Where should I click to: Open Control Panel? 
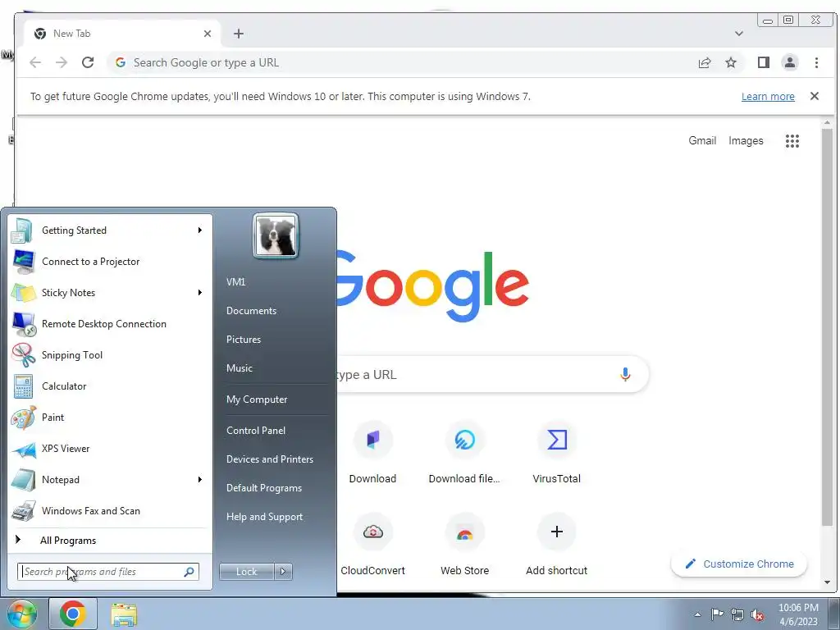click(x=256, y=430)
